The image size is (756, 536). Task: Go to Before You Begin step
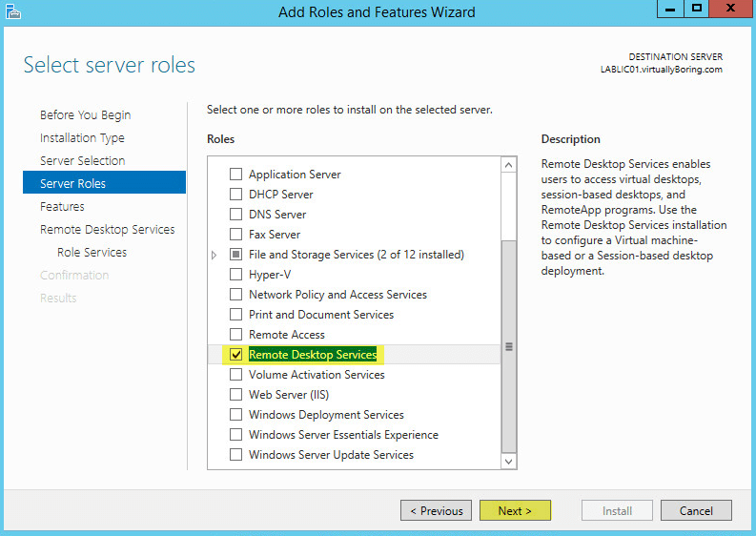pos(86,115)
